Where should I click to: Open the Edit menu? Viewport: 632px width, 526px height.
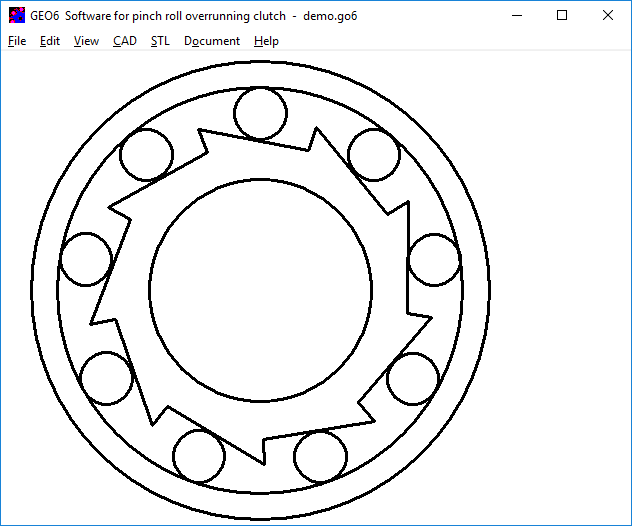(x=50, y=41)
